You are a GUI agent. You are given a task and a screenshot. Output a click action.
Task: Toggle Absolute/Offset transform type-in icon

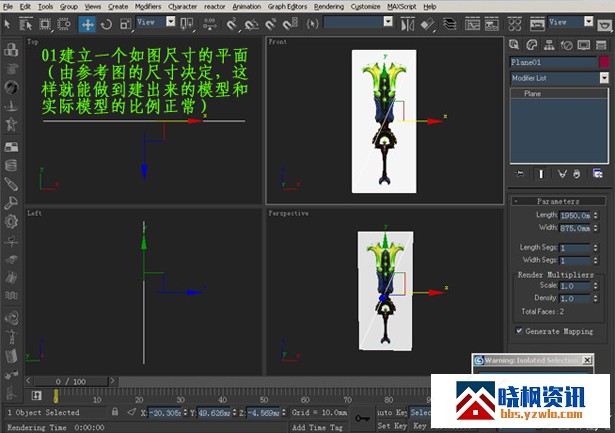click(x=132, y=412)
